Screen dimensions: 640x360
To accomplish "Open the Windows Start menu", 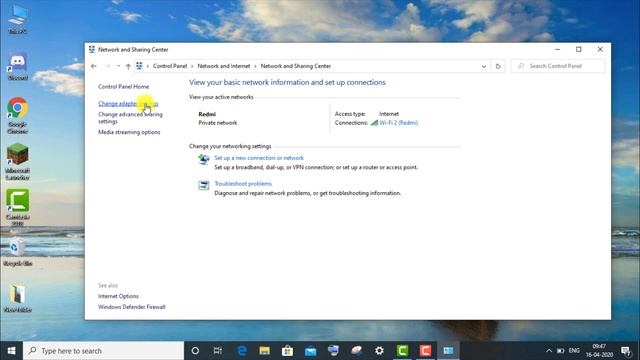I will click(x=11, y=351).
